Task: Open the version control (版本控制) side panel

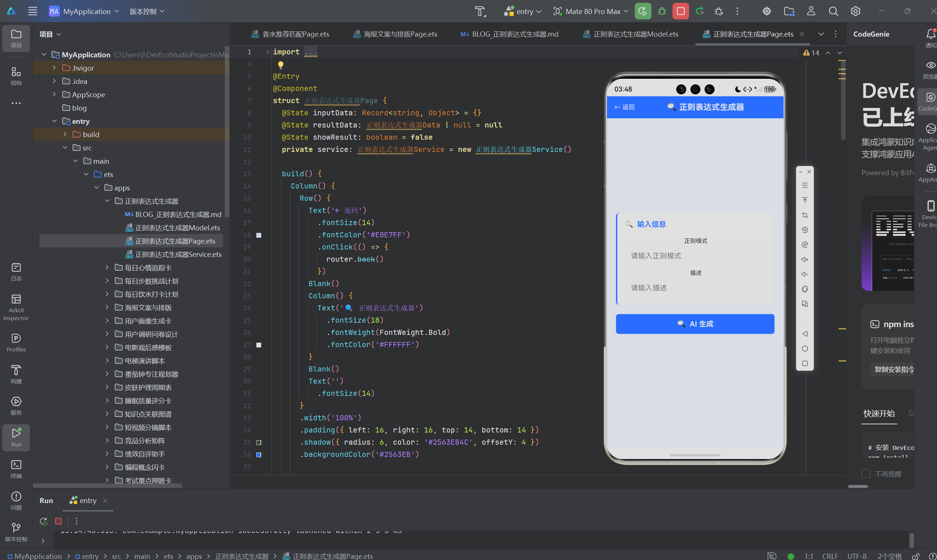Action: (16, 532)
